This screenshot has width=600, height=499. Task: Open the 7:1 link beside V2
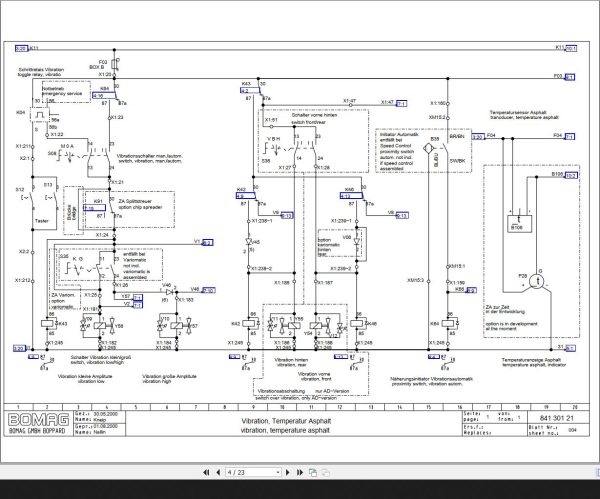point(138,305)
